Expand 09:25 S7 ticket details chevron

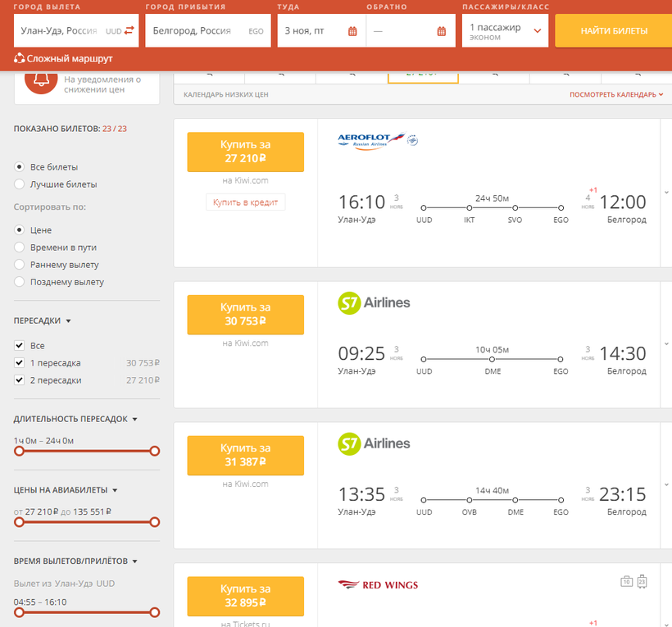(x=666, y=343)
